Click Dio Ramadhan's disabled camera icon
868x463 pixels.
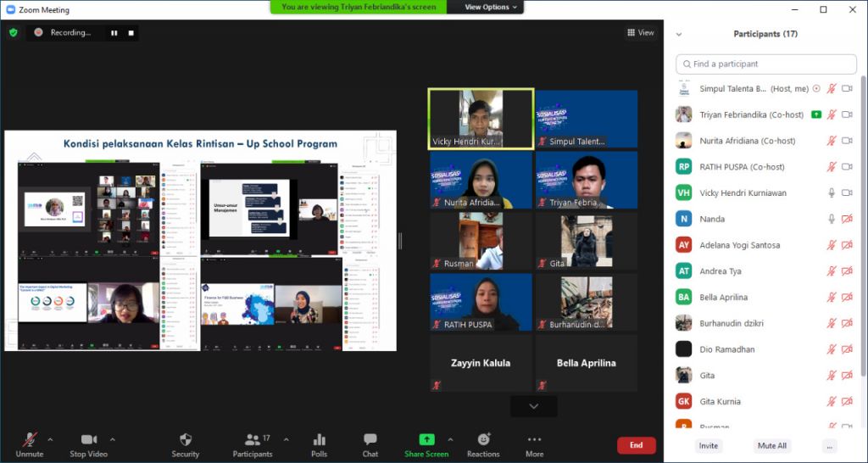coord(847,349)
